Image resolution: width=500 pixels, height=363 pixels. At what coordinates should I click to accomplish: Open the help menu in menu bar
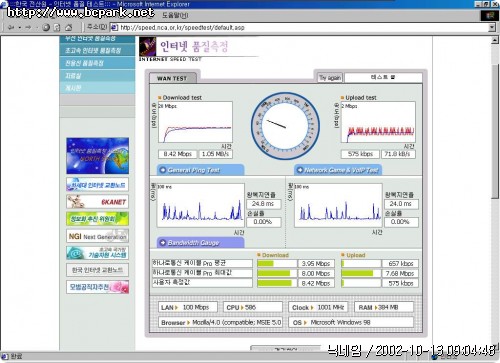[175, 15]
